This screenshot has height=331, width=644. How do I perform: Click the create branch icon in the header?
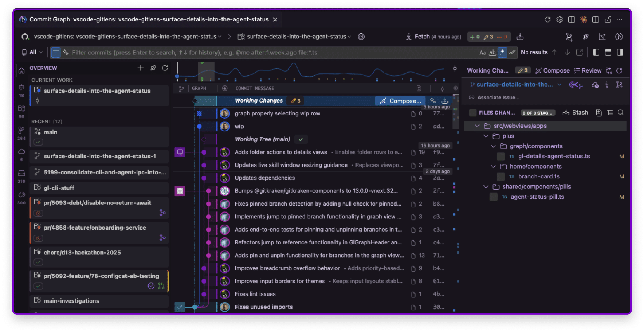tap(569, 37)
